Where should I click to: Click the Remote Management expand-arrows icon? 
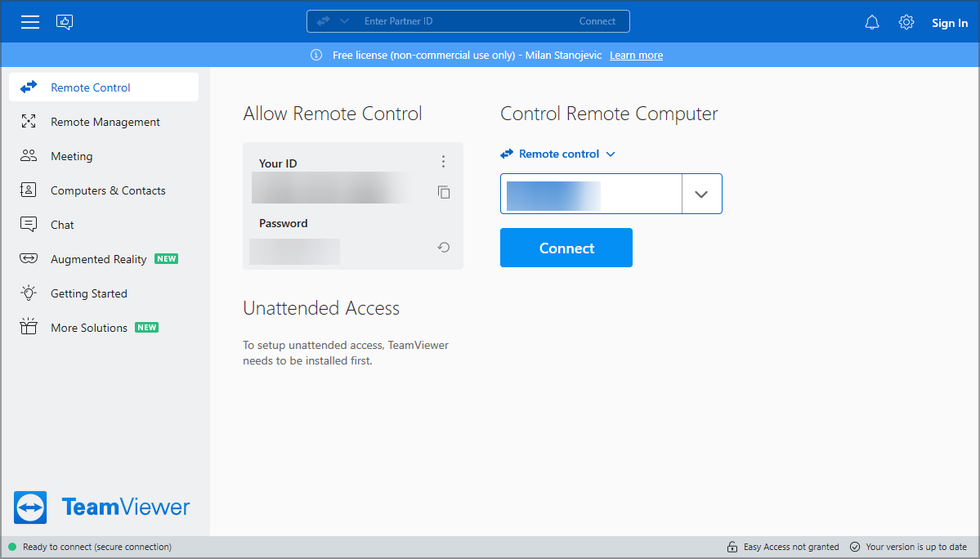(x=29, y=121)
